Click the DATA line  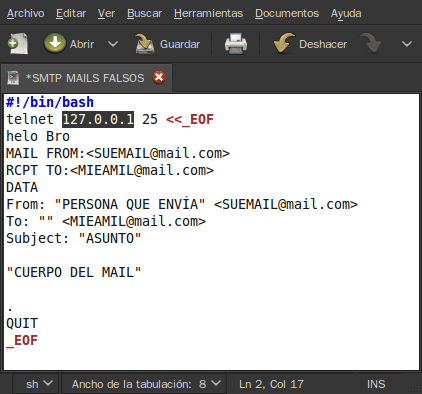pyautogui.click(x=22, y=187)
